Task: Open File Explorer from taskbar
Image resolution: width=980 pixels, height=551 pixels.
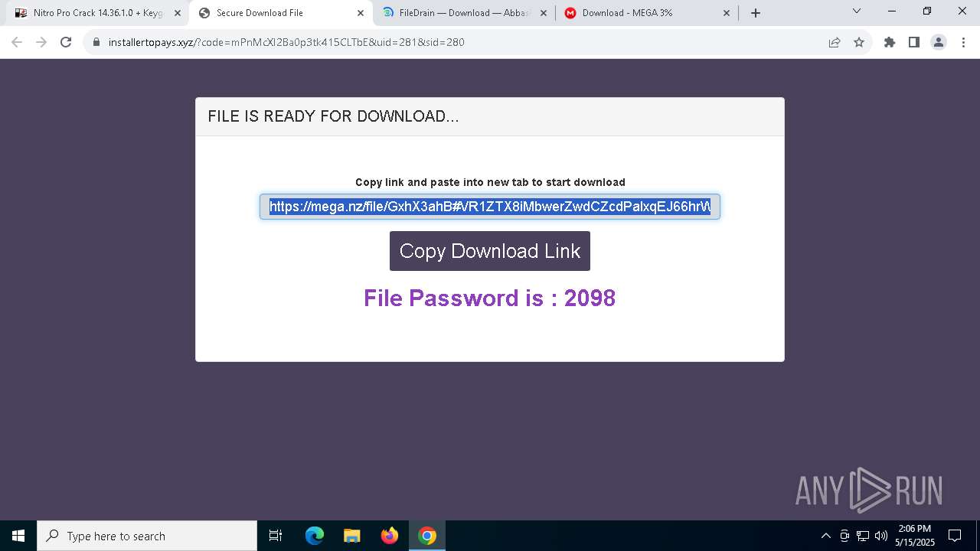Action: pos(352,536)
